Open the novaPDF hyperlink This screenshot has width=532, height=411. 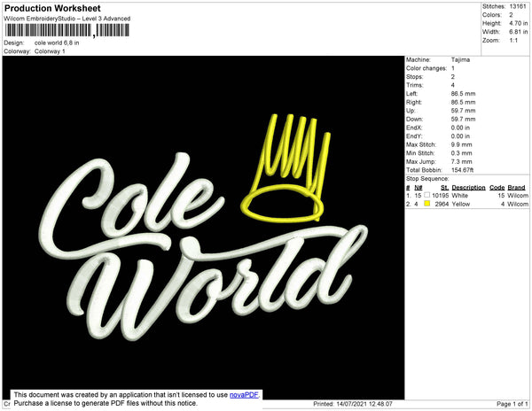click(x=244, y=395)
